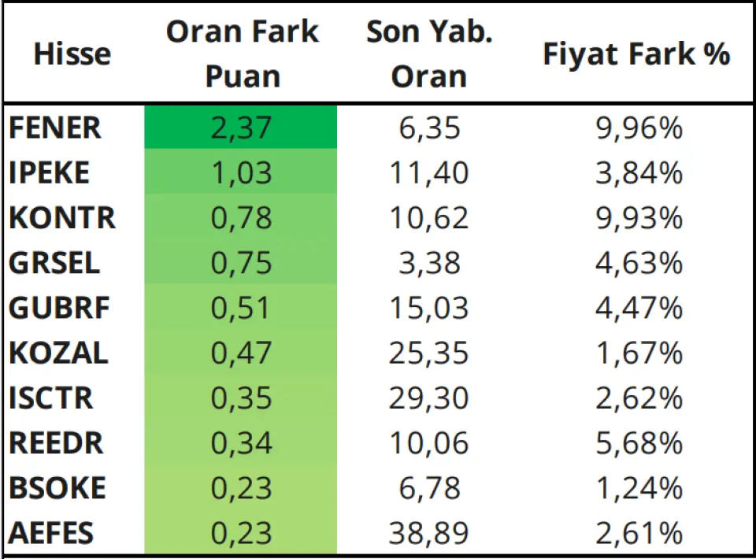Open the GRSEL ticker entry
The height and width of the screenshot is (559, 756).
[54, 263]
